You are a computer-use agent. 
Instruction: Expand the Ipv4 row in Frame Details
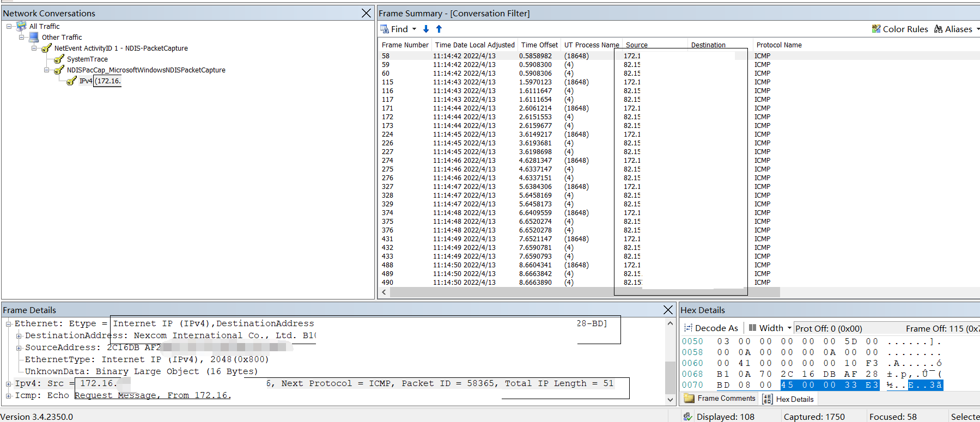tap(9, 384)
